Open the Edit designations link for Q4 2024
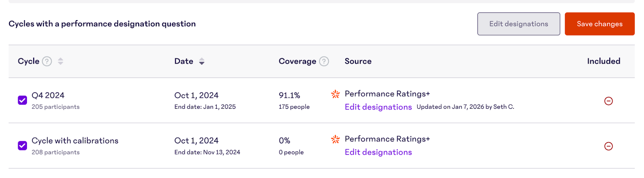The height and width of the screenshot is (178, 644). 378,107
